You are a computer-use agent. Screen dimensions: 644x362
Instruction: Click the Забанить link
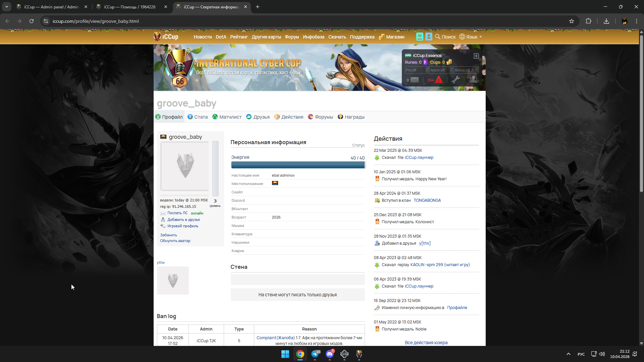pos(168,235)
